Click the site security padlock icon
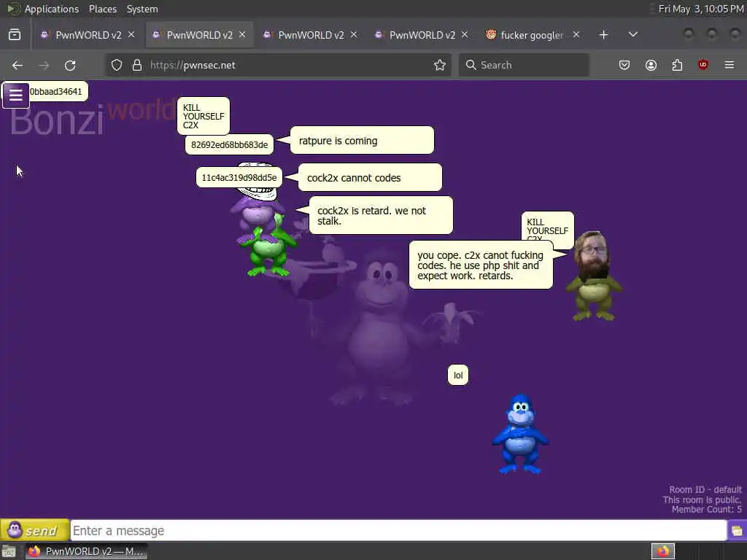Screen dimensions: 747x560 pyautogui.click(x=137, y=65)
